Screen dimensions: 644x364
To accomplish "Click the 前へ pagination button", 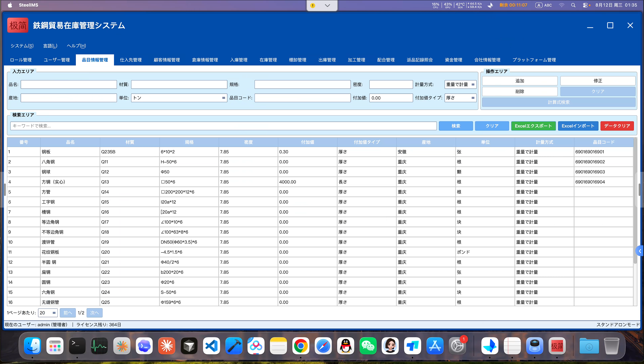I will [x=68, y=313].
